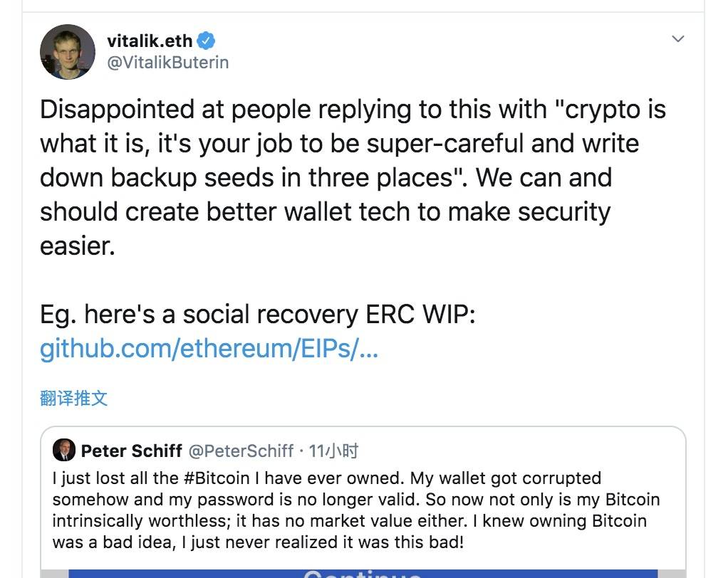Image resolution: width=728 pixels, height=578 pixels.
Task: Click the @VitalikButerin handle
Action: [x=167, y=62]
